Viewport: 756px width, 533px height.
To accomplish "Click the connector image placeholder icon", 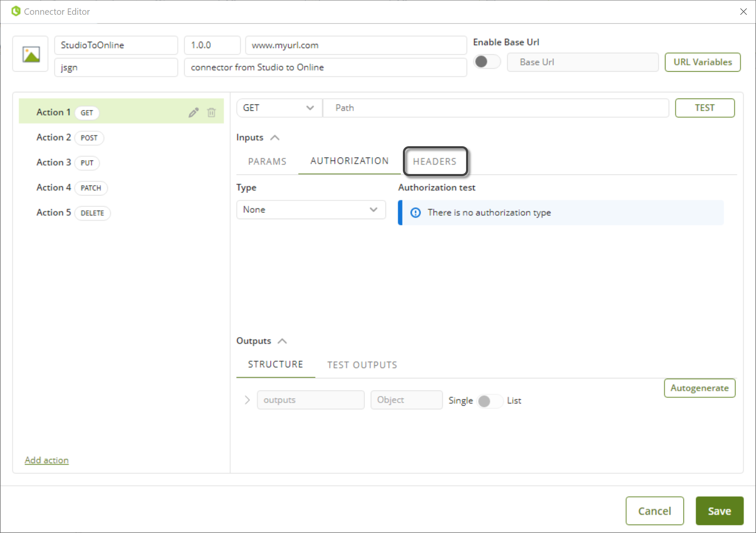I will (31, 54).
